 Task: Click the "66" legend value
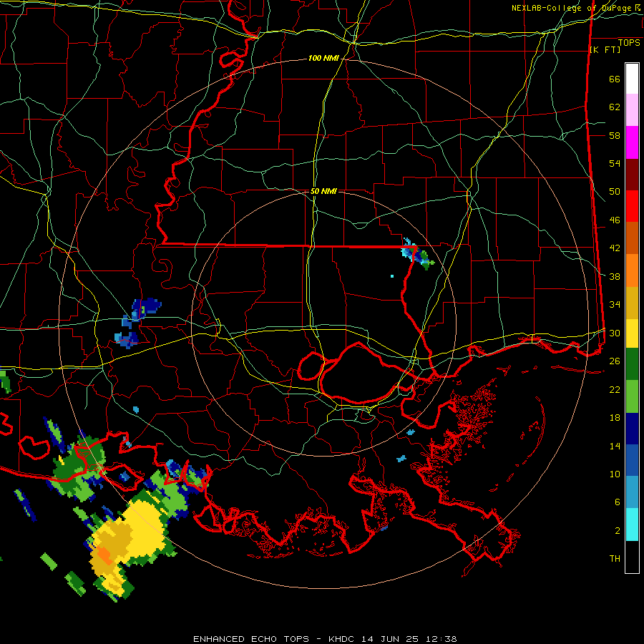pos(615,79)
